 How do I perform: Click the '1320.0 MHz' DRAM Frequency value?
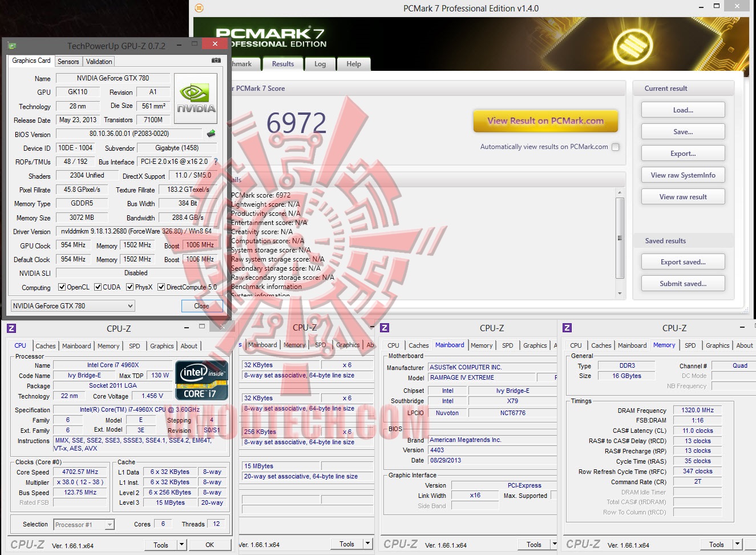[x=698, y=411]
